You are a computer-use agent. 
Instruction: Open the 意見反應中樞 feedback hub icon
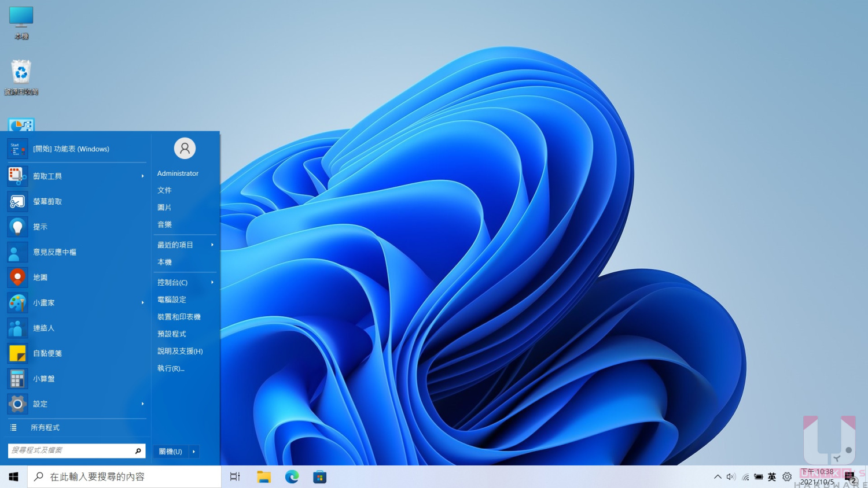pos(17,252)
